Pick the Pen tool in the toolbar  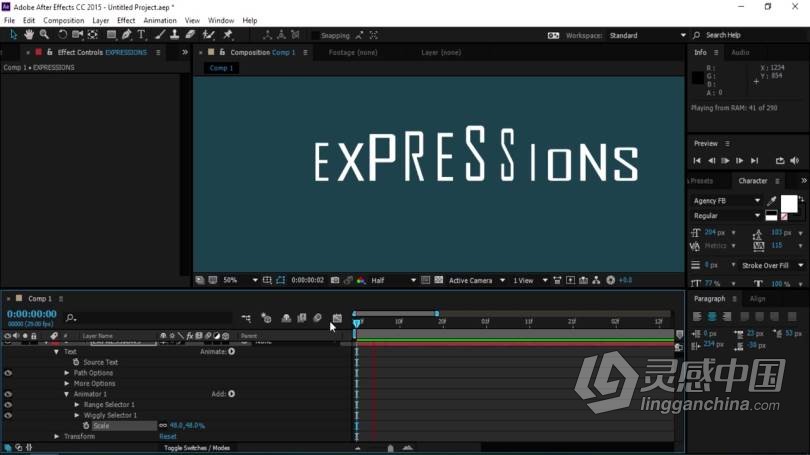[126, 35]
